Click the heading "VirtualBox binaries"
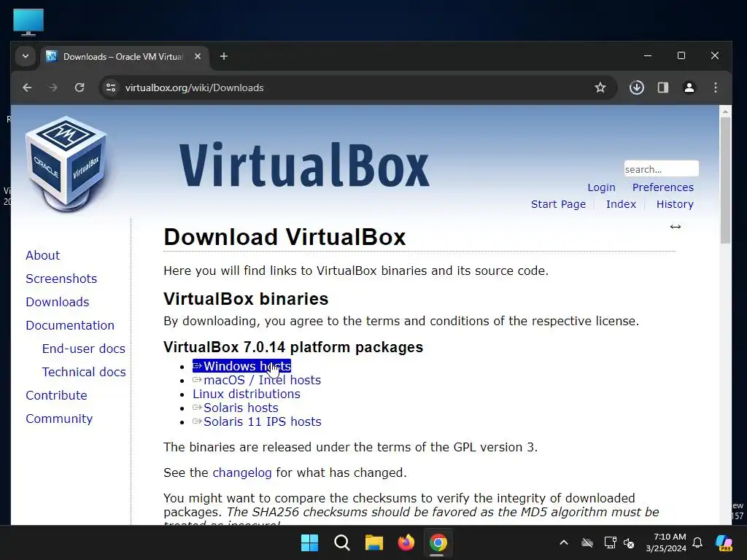747x560 pixels. coord(246,298)
